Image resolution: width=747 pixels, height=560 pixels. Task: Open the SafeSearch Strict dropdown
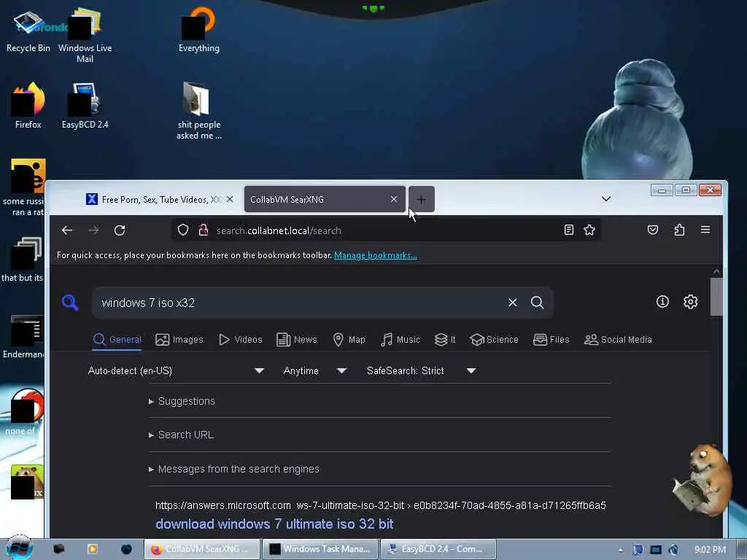421,370
